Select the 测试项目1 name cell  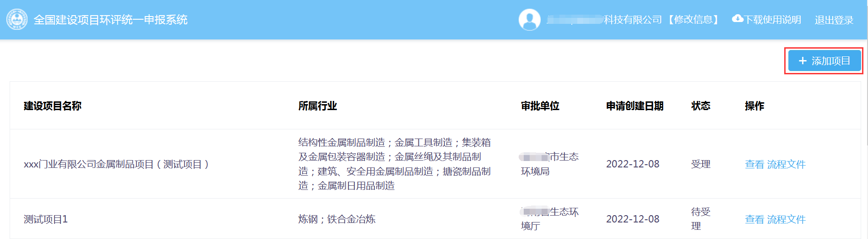(x=46, y=219)
